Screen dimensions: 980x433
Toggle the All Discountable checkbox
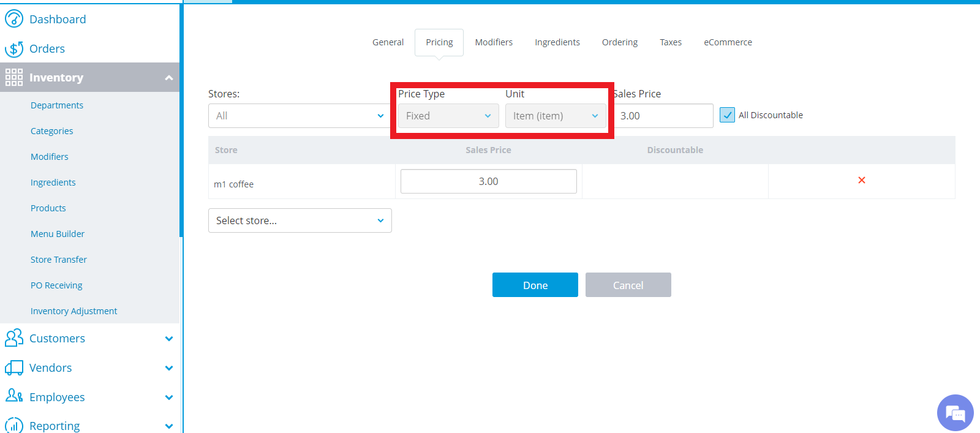coord(727,115)
